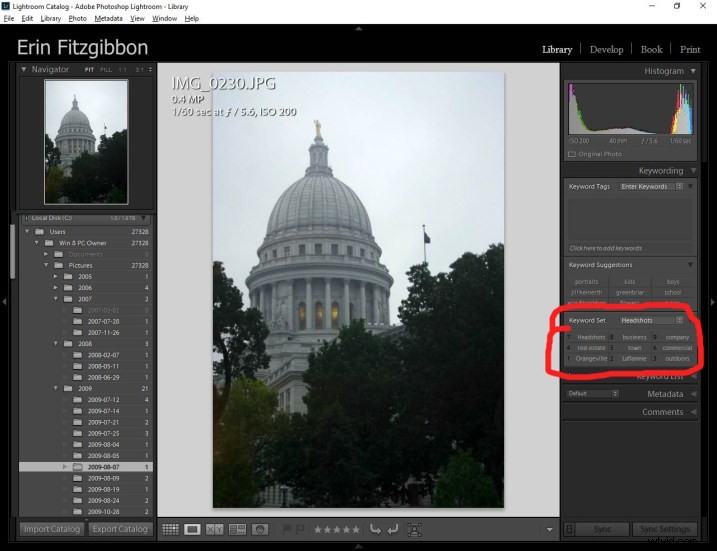
Task: Click the face region draw icon
Action: (x=414, y=530)
